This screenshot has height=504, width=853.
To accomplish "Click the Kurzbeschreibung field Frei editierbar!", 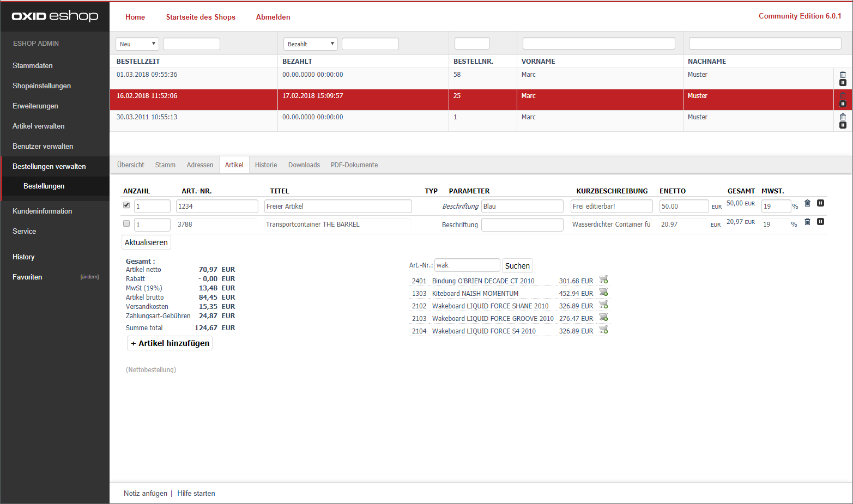I will (x=612, y=206).
